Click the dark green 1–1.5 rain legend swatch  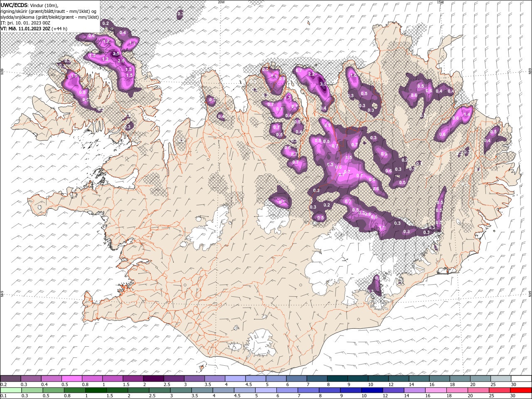tap(96, 390)
